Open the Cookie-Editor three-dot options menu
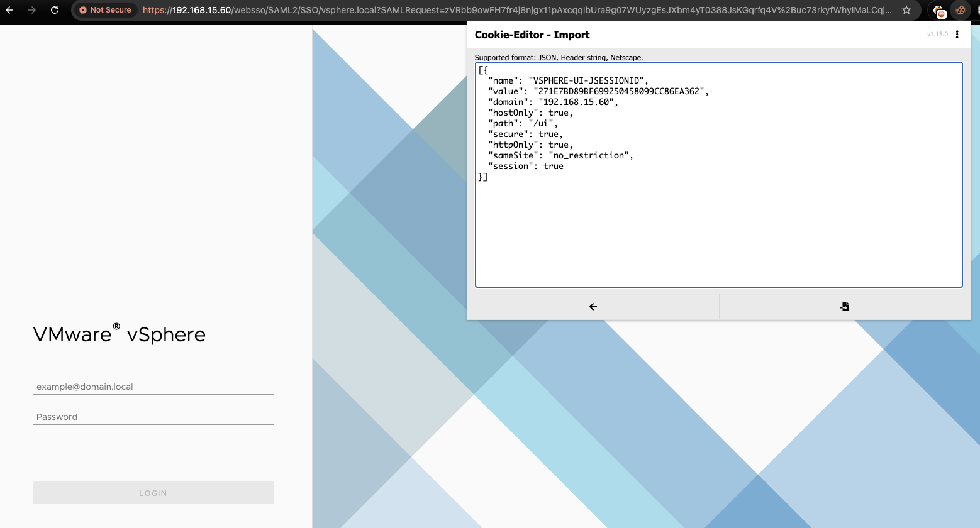 coord(957,35)
